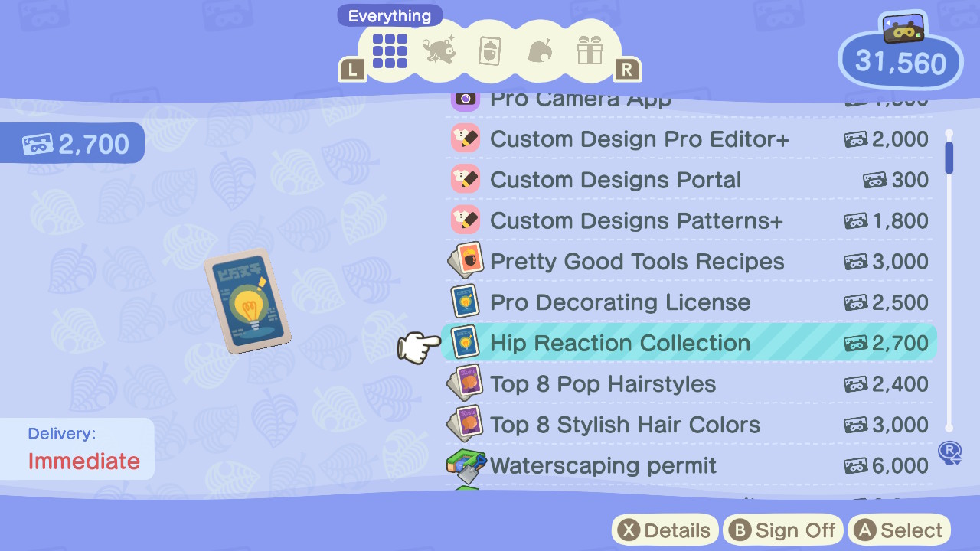Image resolution: width=980 pixels, height=551 pixels.
Task: Select Top 8 Stylish Hair Colors item
Action: [689, 424]
